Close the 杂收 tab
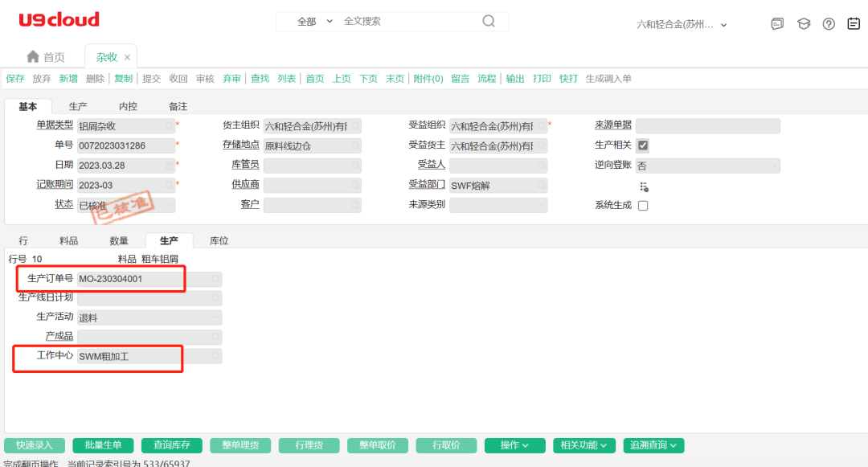This screenshot has width=868, height=467. [127, 57]
